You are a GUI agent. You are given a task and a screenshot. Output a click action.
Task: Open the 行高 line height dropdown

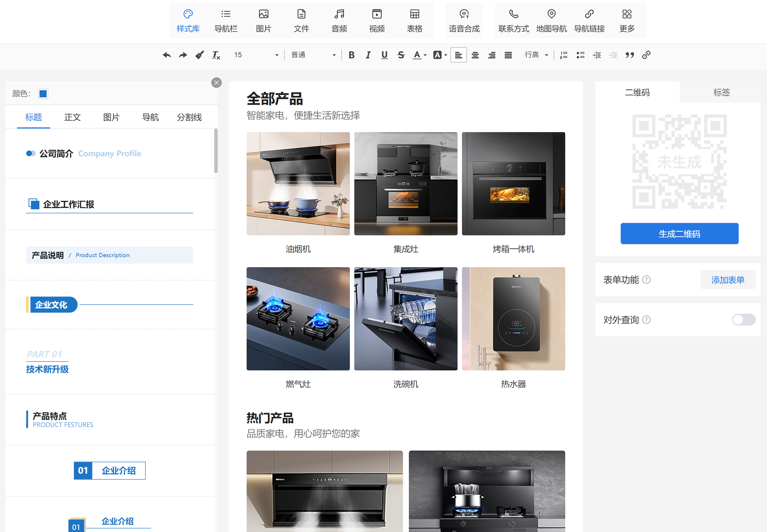pos(536,55)
